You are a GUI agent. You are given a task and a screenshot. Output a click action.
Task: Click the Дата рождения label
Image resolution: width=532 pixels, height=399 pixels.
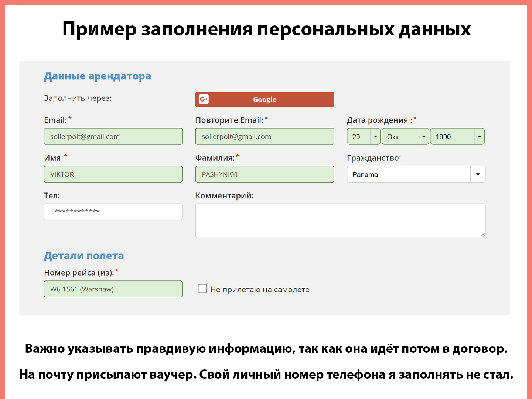(380, 120)
